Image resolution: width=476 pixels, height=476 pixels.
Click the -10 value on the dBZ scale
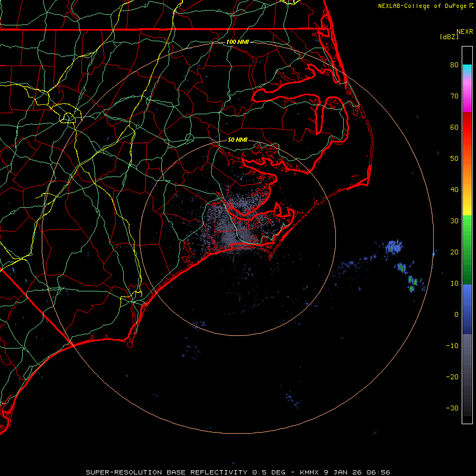point(452,346)
